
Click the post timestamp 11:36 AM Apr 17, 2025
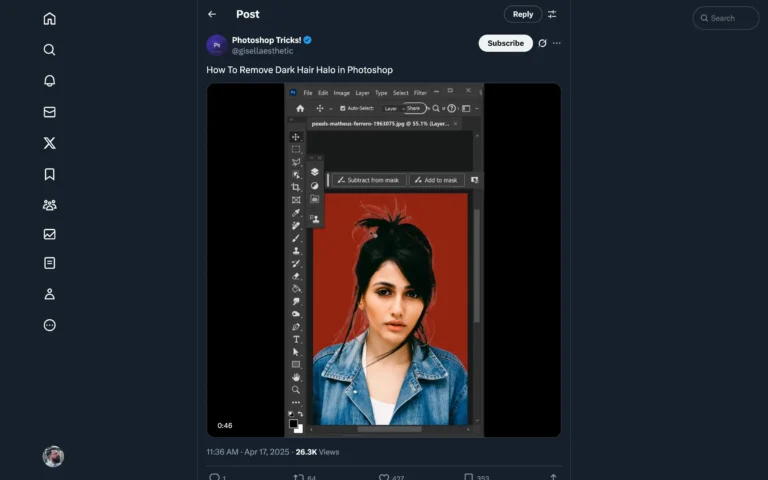click(248, 452)
